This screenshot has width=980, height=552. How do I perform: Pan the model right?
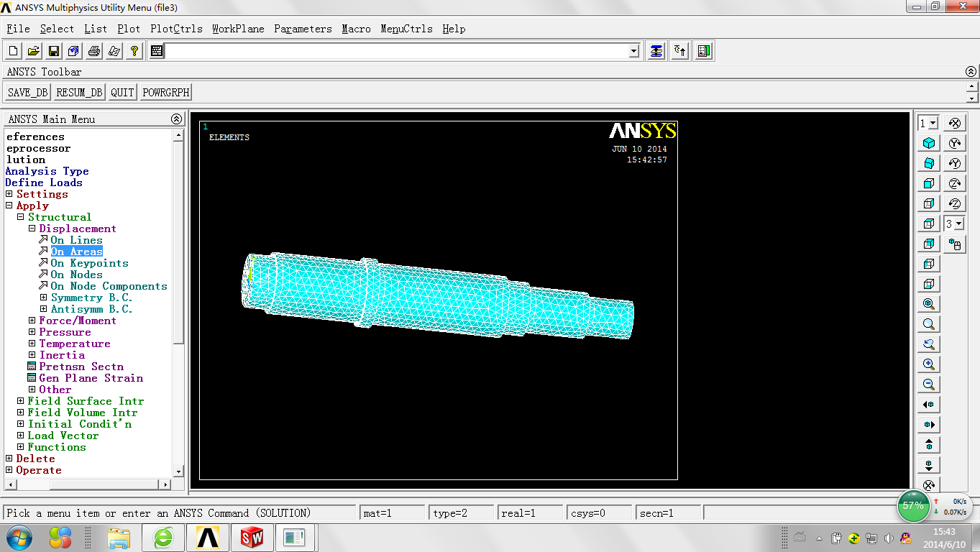pos(929,425)
